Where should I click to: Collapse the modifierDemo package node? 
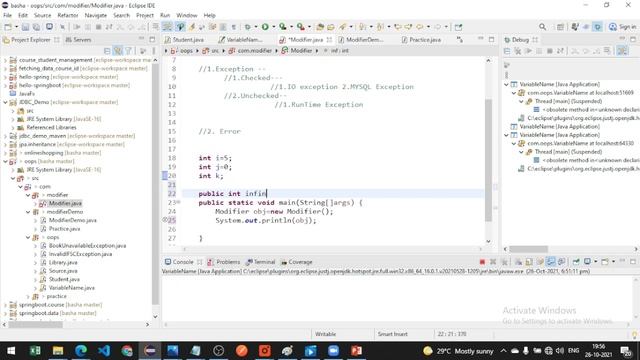[x=28, y=212]
